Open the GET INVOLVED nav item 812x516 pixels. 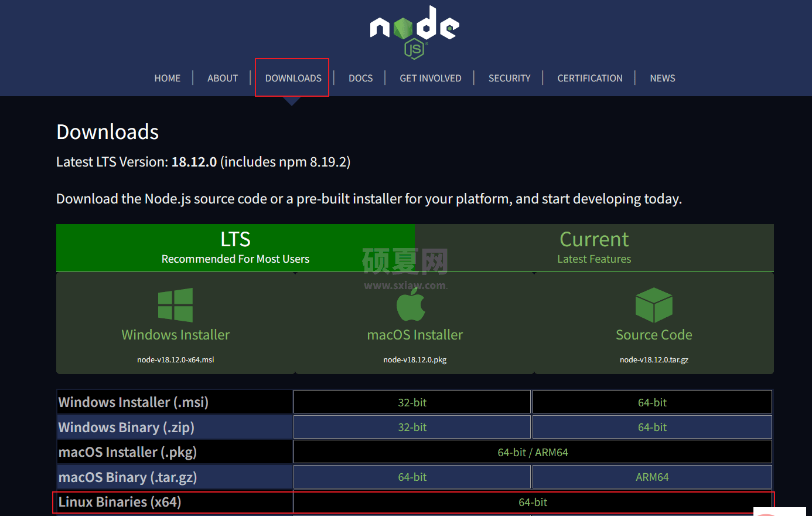click(x=431, y=78)
